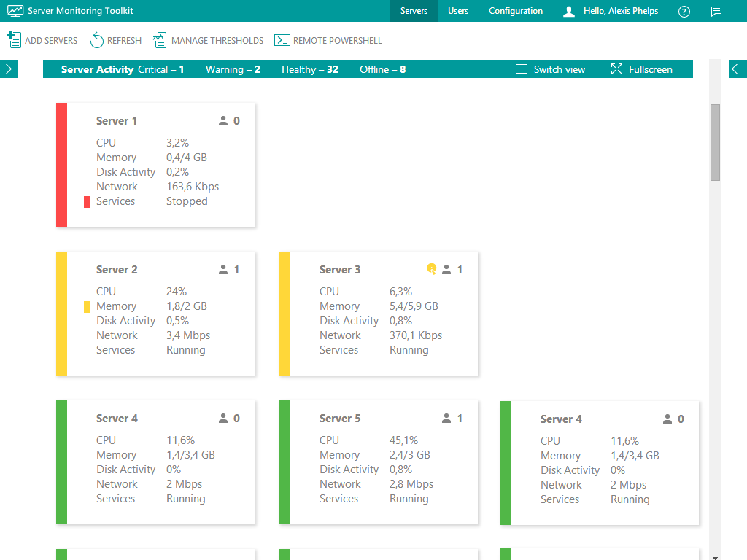Click Switch view text
Viewport: 747px width, 560px height.
tap(560, 69)
